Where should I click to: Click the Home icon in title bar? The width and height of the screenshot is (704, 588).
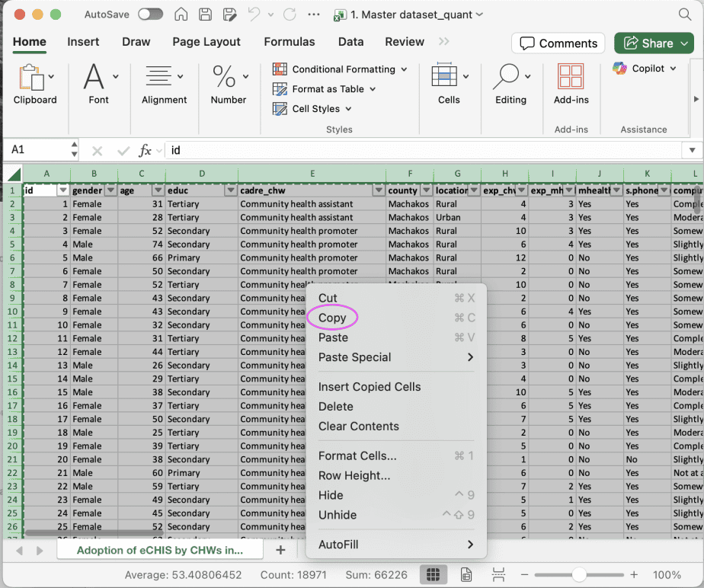tap(181, 14)
